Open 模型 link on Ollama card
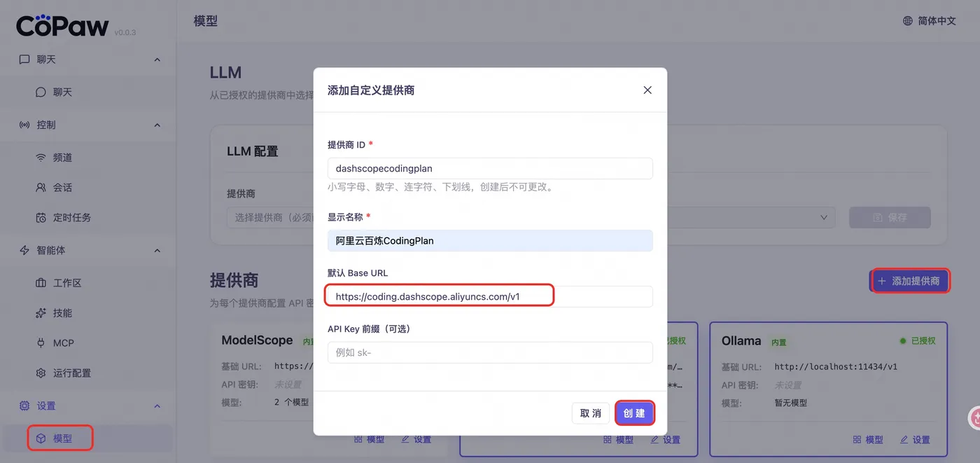980x463 pixels. (x=868, y=440)
